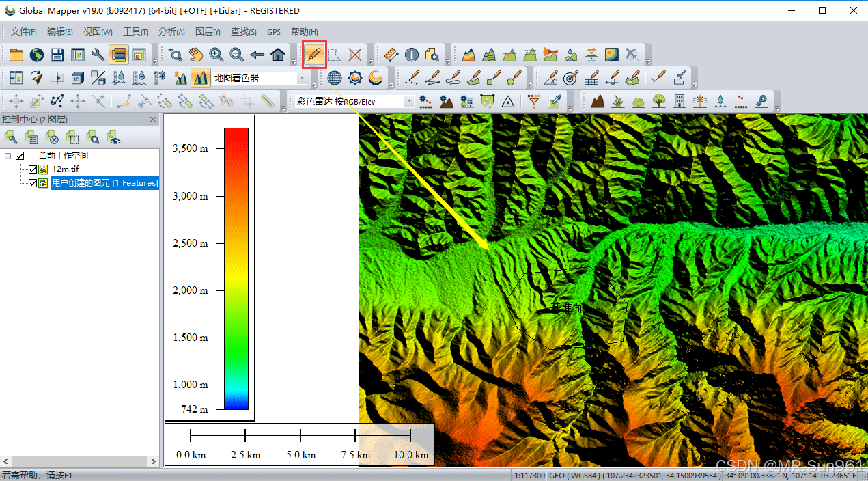
Task: Click the distance scale bar
Action: [x=300, y=435]
